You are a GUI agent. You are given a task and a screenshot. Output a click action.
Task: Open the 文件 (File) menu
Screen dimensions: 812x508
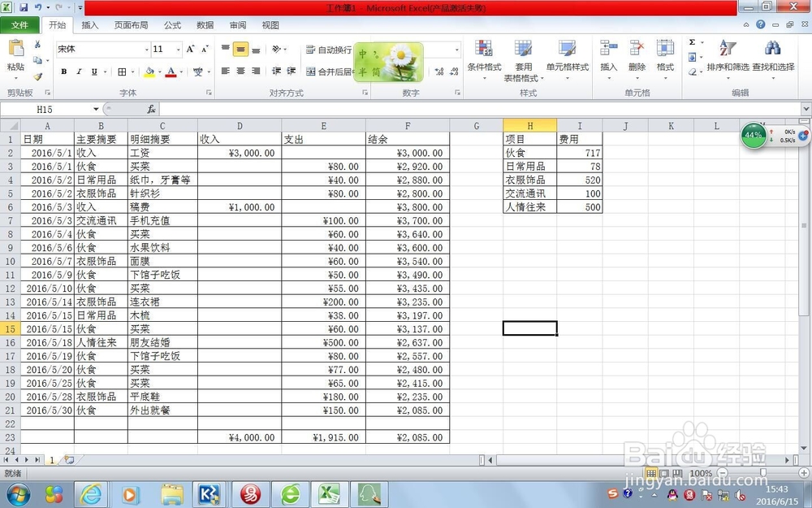pos(21,25)
